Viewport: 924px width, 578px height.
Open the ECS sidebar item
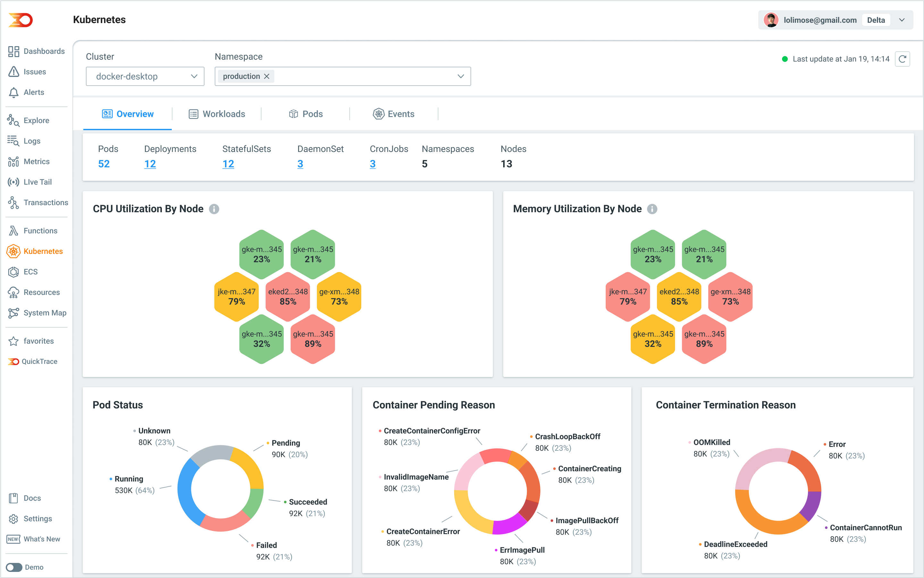[30, 272]
